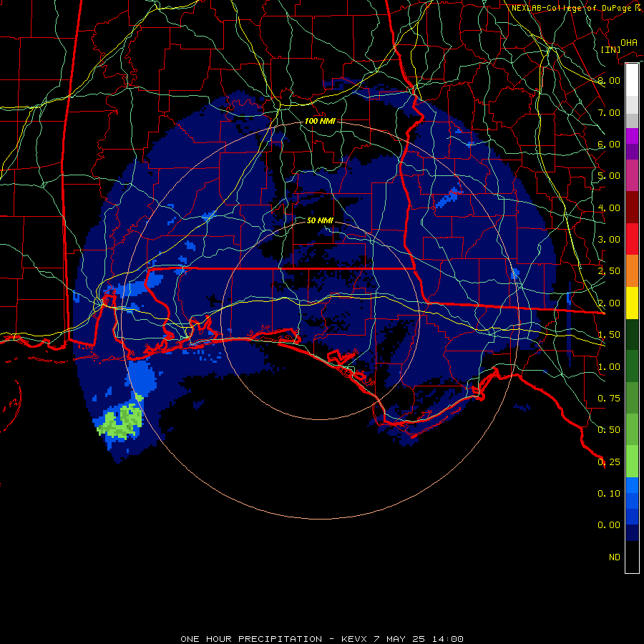This screenshot has height=644, width=644.
Task: Click the 1.00 legend value
Action: [x=609, y=367]
